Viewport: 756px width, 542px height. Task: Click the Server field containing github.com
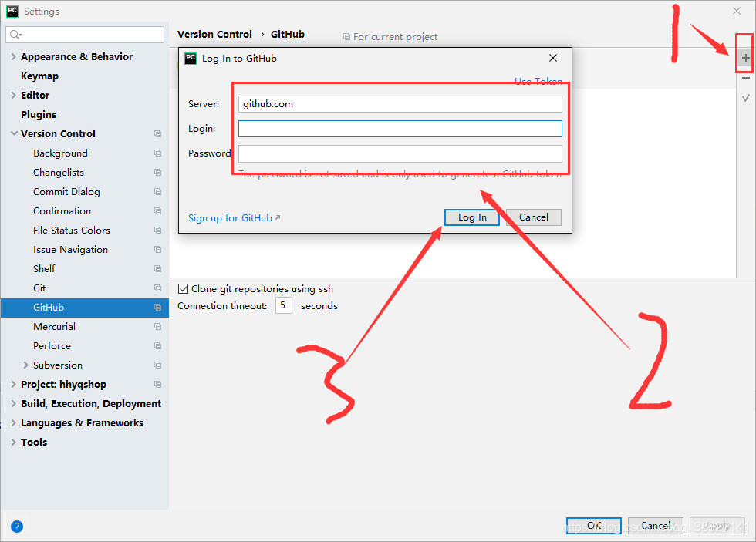pyautogui.click(x=400, y=104)
